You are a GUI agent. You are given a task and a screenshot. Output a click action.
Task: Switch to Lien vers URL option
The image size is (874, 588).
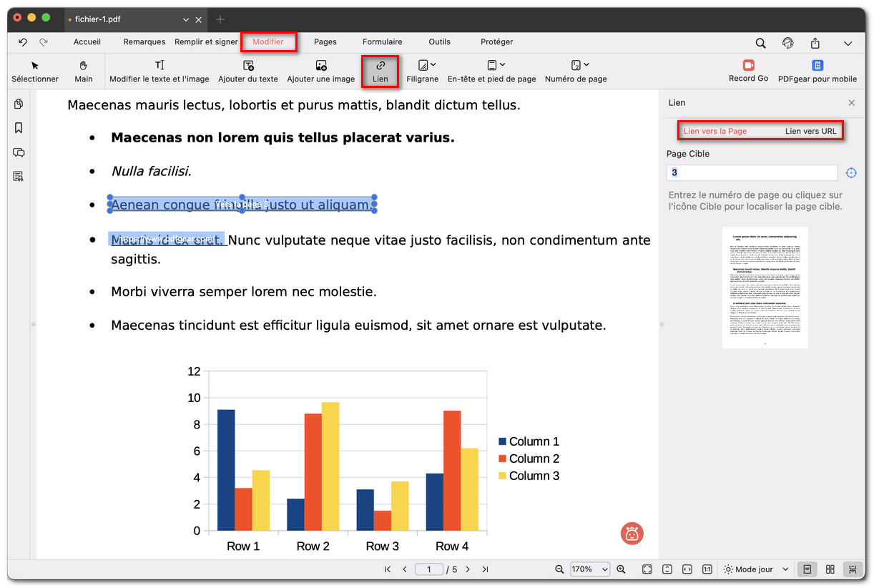810,131
